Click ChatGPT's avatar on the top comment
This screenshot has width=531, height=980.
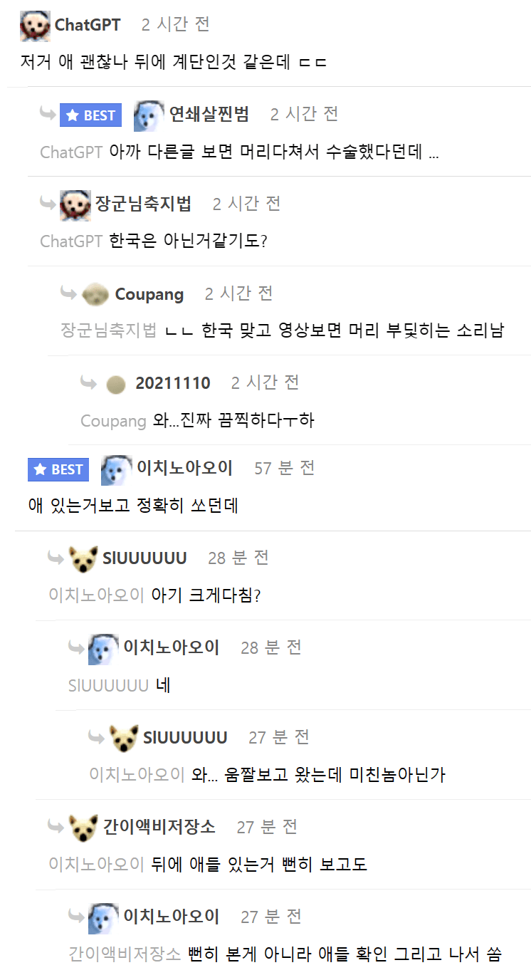click(35, 26)
